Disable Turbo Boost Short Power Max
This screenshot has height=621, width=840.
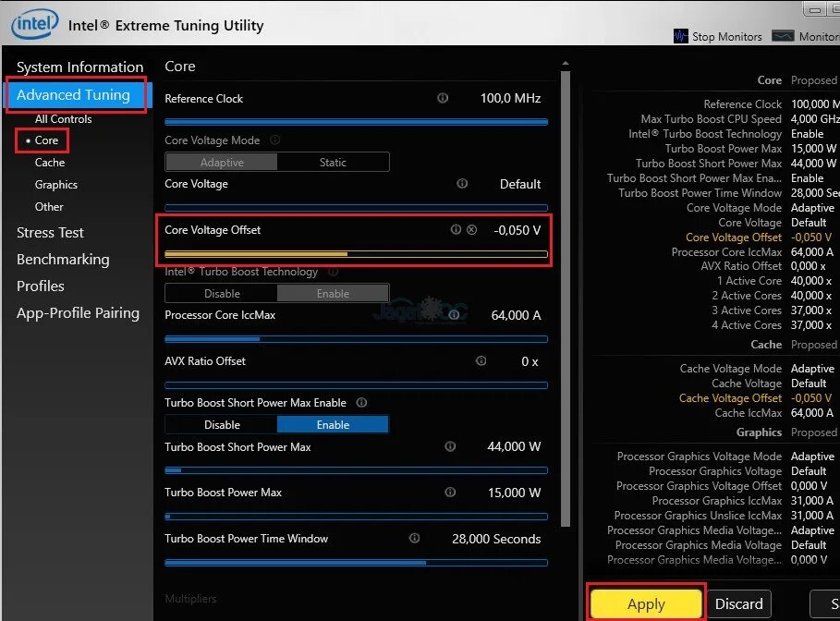221,425
